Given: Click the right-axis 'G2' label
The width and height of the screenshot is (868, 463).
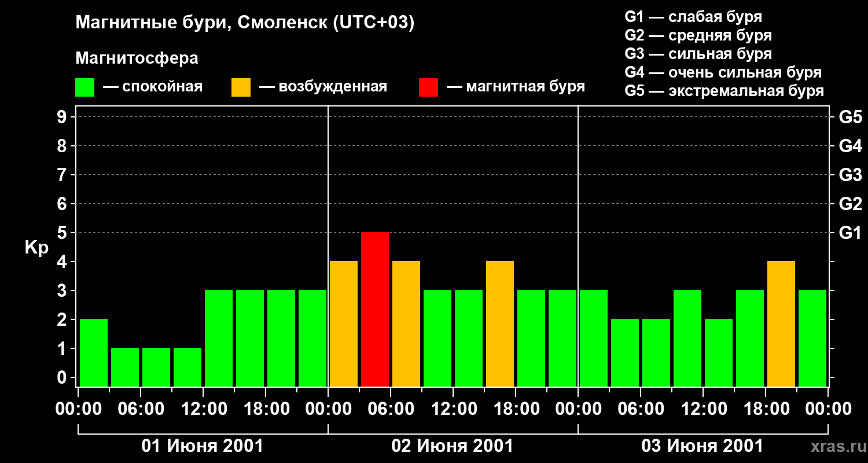Looking at the screenshot, I should [850, 204].
